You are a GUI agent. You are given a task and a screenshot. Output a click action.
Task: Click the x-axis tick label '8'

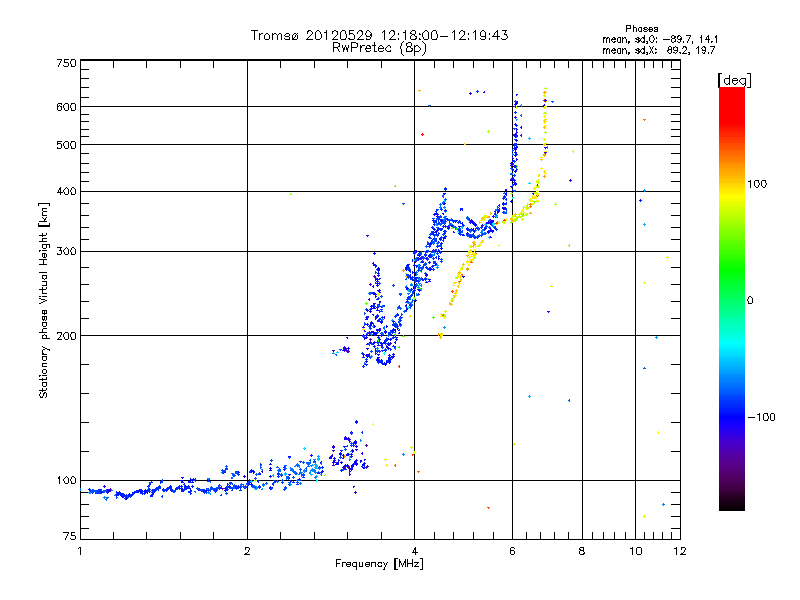(x=582, y=551)
